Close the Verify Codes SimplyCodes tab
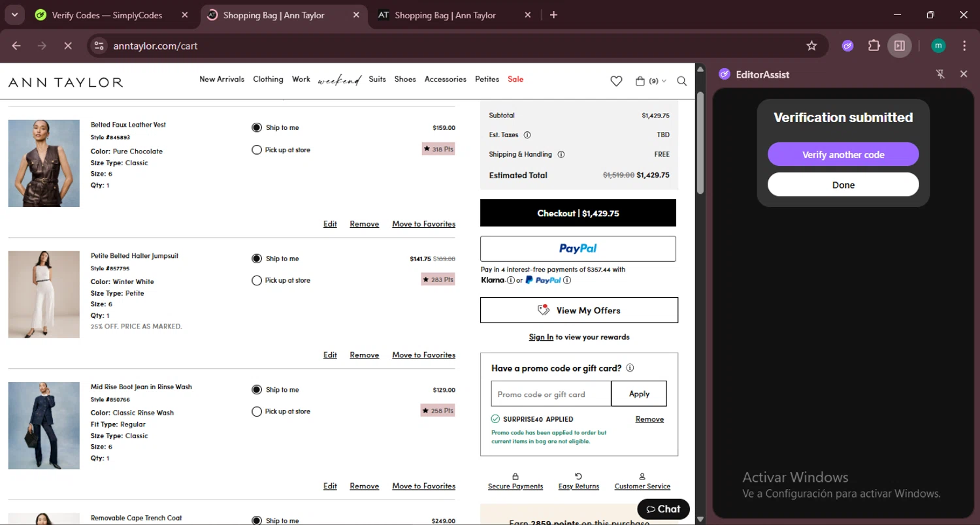 coord(185,15)
